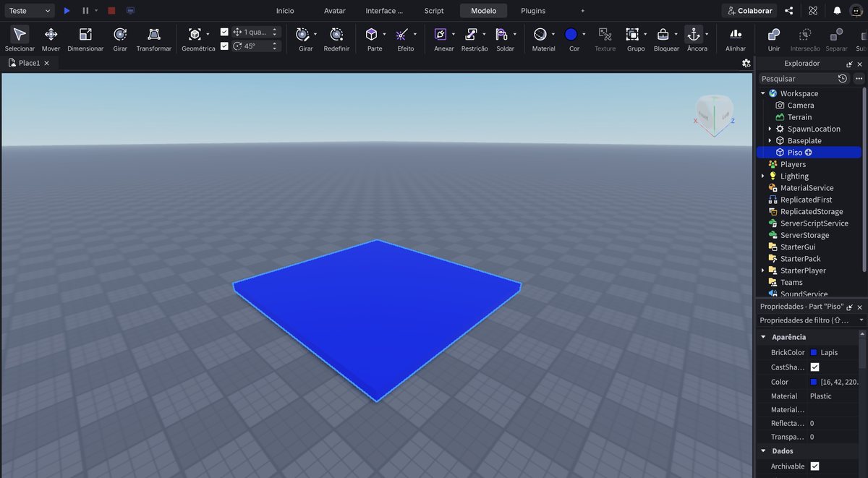Open the Âncora dropdown arrow
The height and width of the screenshot is (478, 868).
click(x=707, y=34)
